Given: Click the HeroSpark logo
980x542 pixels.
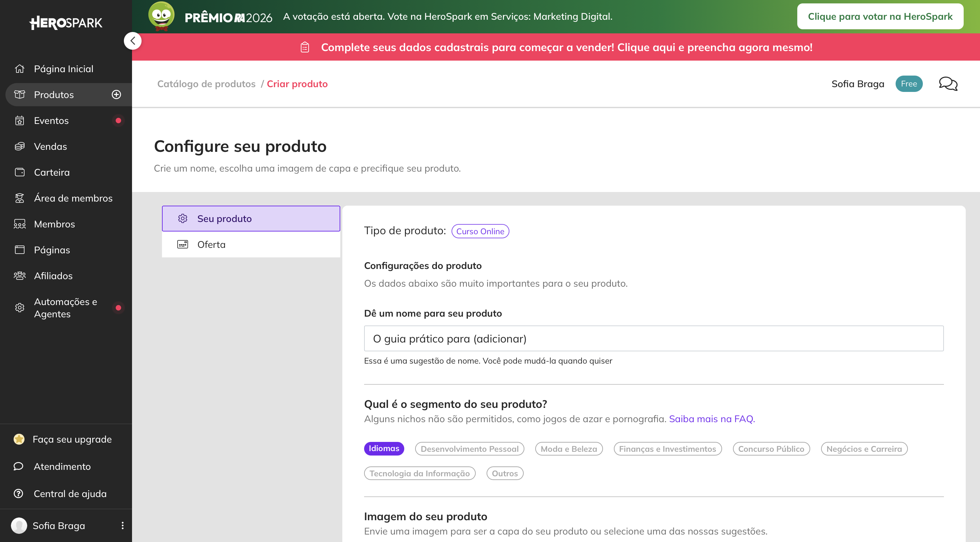Looking at the screenshot, I should pos(66,23).
